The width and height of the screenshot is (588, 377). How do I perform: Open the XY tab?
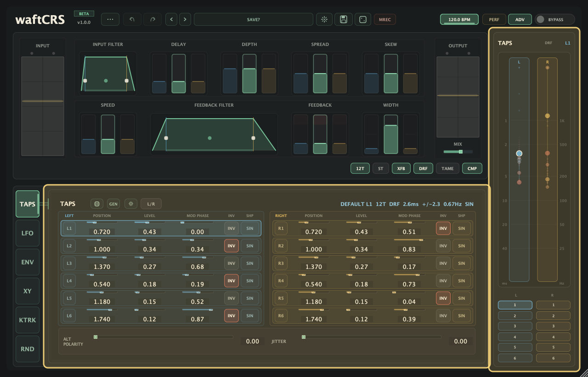click(28, 291)
